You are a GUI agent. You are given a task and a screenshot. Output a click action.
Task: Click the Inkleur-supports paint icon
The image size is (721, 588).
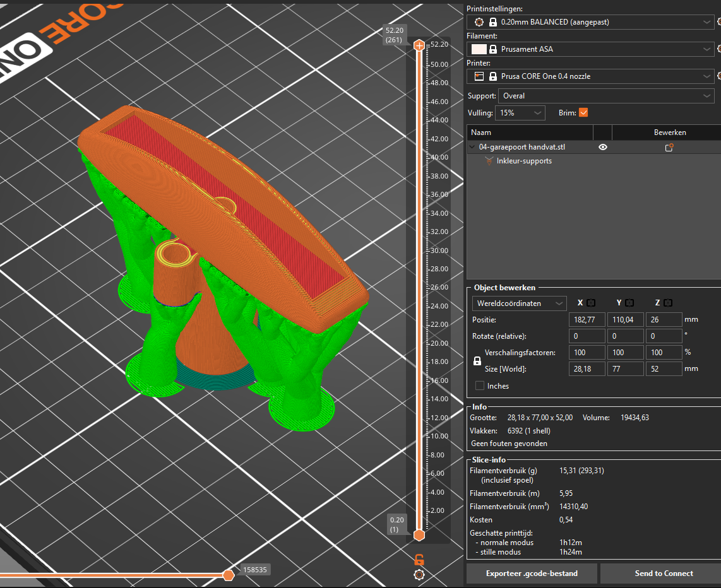tap(489, 162)
